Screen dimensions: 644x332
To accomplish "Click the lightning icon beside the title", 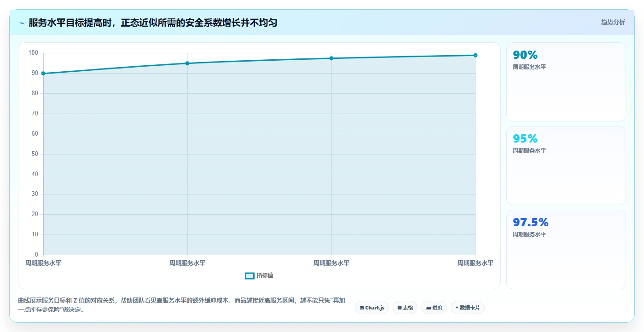I will pyautogui.click(x=22, y=23).
